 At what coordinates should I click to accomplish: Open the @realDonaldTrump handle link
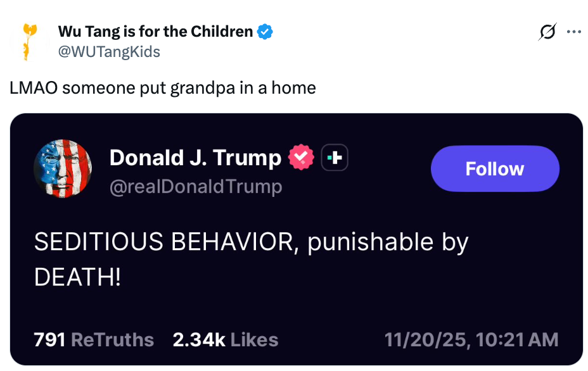(196, 186)
